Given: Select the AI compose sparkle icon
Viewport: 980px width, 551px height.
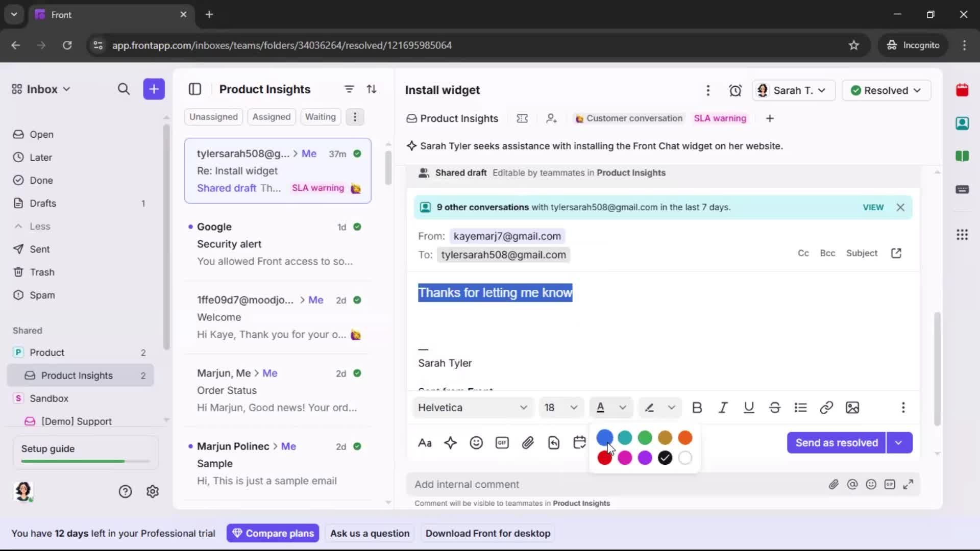Looking at the screenshot, I should 451,443.
